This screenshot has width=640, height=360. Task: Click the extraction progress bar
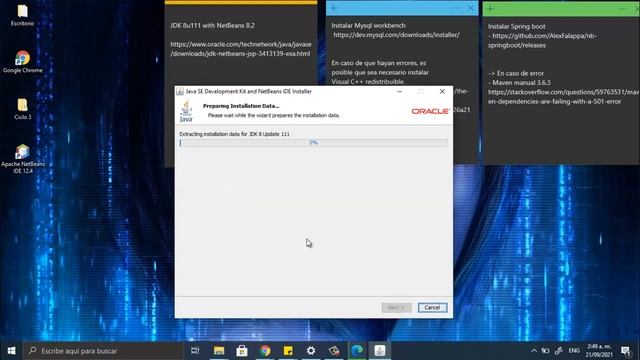(313, 142)
